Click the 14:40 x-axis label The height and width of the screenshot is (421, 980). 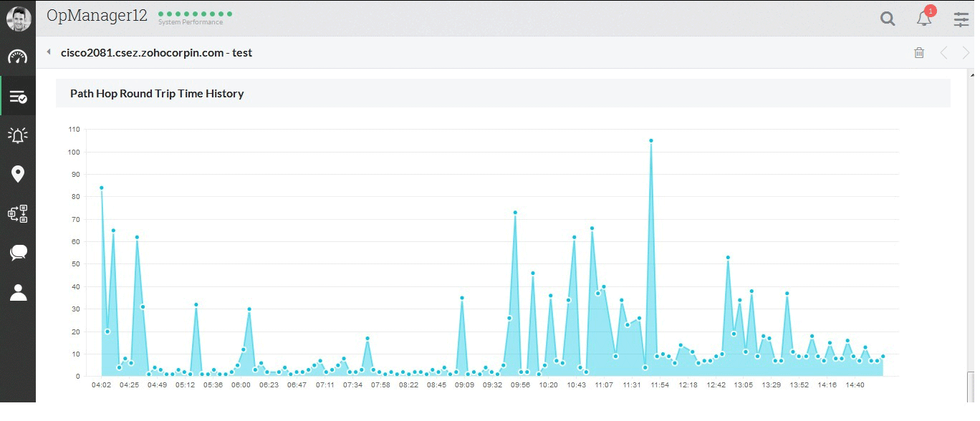point(855,384)
